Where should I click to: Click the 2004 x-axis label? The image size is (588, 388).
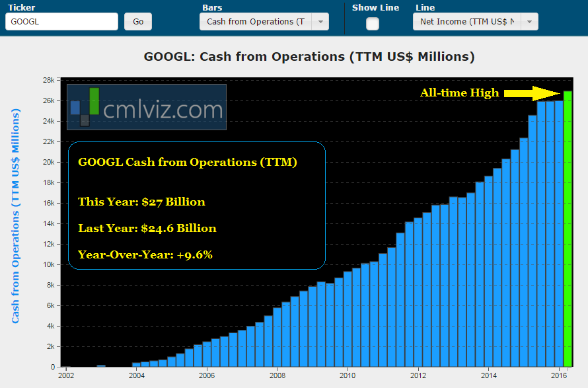coord(137,375)
